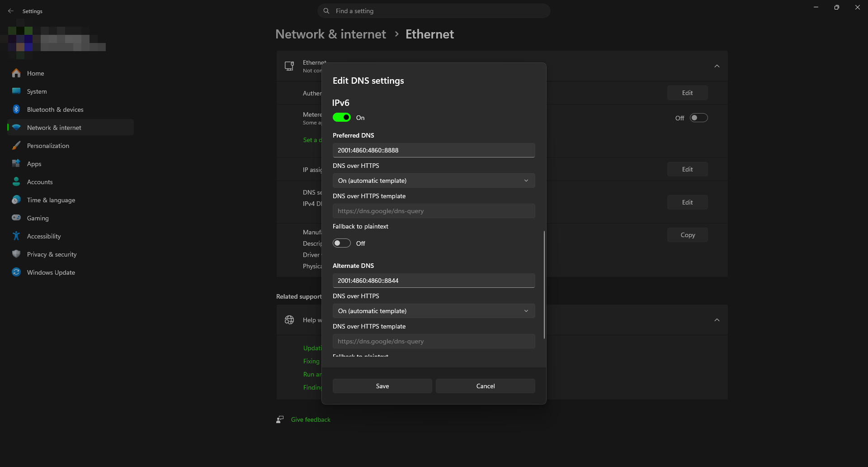Viewport: 868px width, 467px height.
Task: Open Alternate DNS over HTTPS dropdown
Action: pos(434,311)
